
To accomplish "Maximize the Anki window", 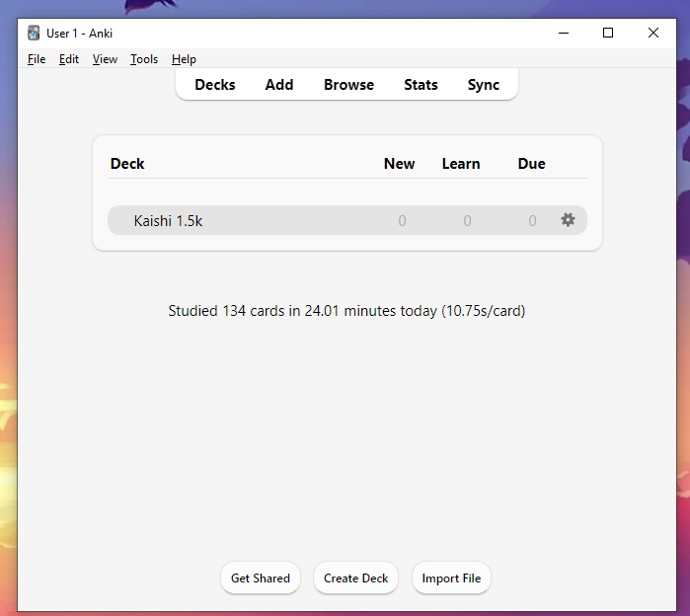I will pyautogui.click(x=608, y=33).
